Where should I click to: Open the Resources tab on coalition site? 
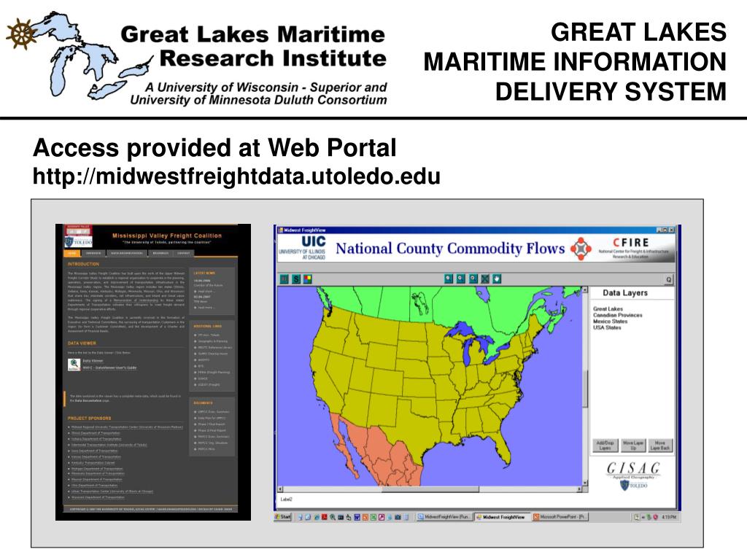point(160,253)
